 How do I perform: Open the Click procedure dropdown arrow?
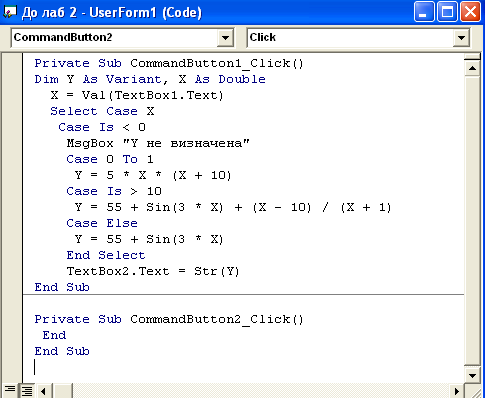461,38
